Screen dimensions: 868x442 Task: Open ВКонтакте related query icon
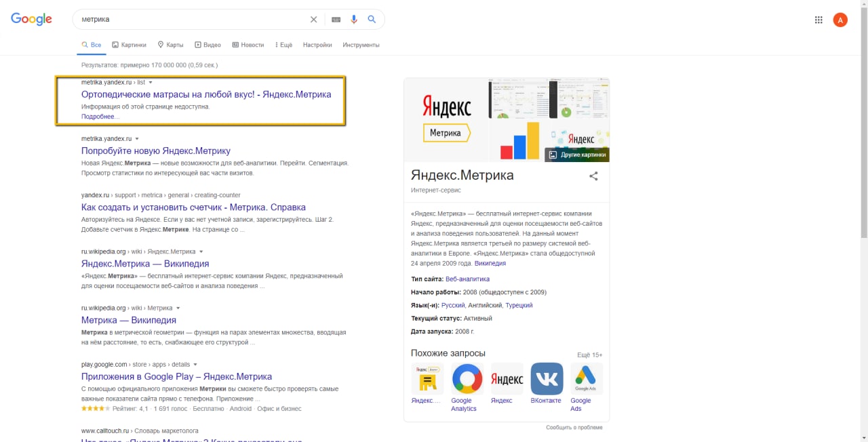point(547,379)
